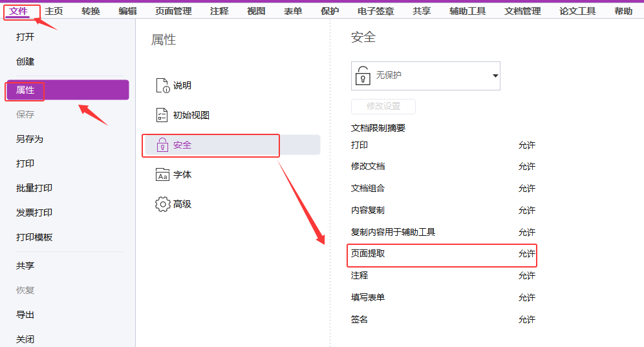Go to the 论文工具 tab
Image resolution: width=644 pixels, height=347 pixels.
[x=577, y=11]
